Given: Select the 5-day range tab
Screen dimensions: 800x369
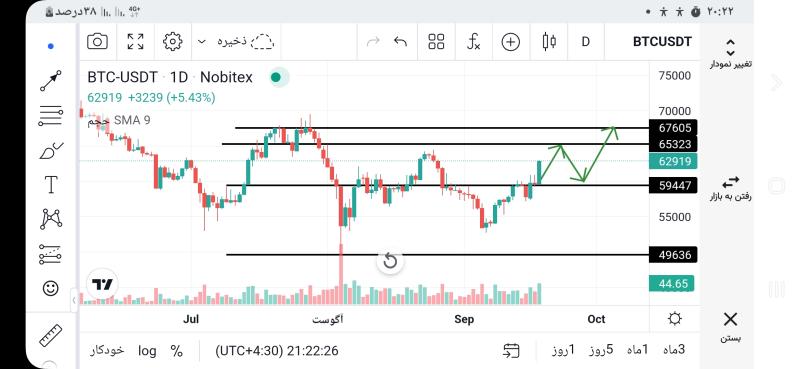Looking at the screenshot, I should (x=601, y=350).
